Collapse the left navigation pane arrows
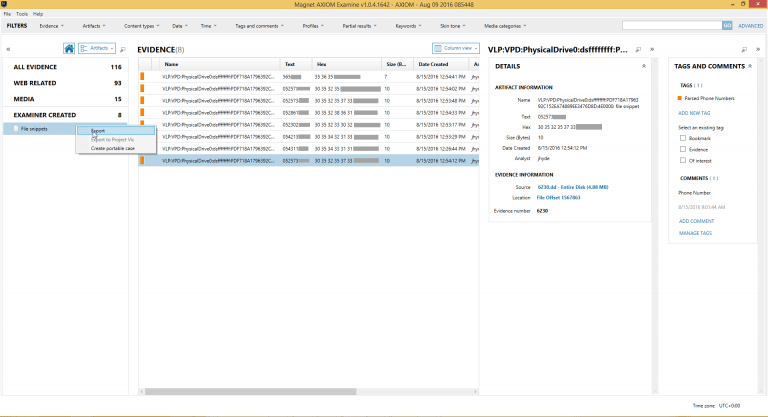The width and height of the screenshot is (768, 417). click(8, 49)
